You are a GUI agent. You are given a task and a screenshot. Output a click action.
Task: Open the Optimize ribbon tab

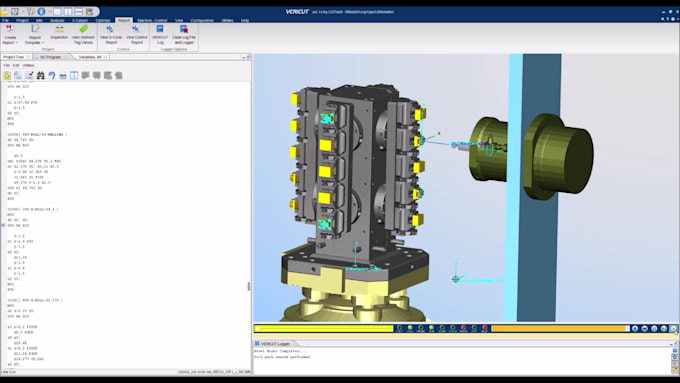[103, 20]
